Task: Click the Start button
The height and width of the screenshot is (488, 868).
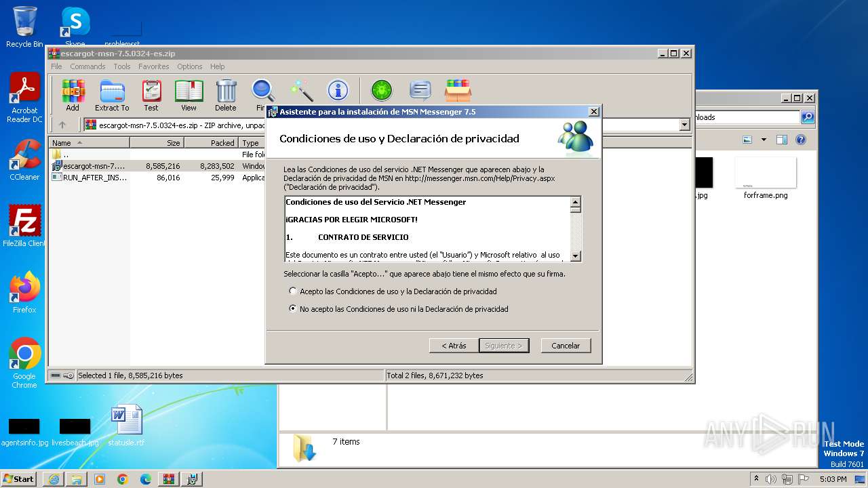Action: click(x=18, y=479)
